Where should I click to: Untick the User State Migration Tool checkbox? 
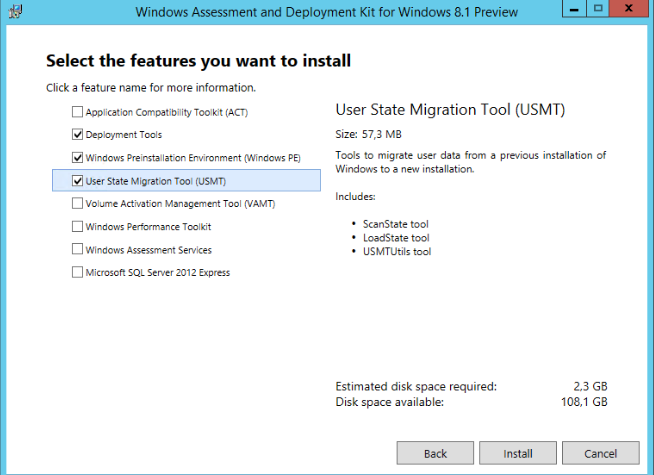click(x=77, y=181)
